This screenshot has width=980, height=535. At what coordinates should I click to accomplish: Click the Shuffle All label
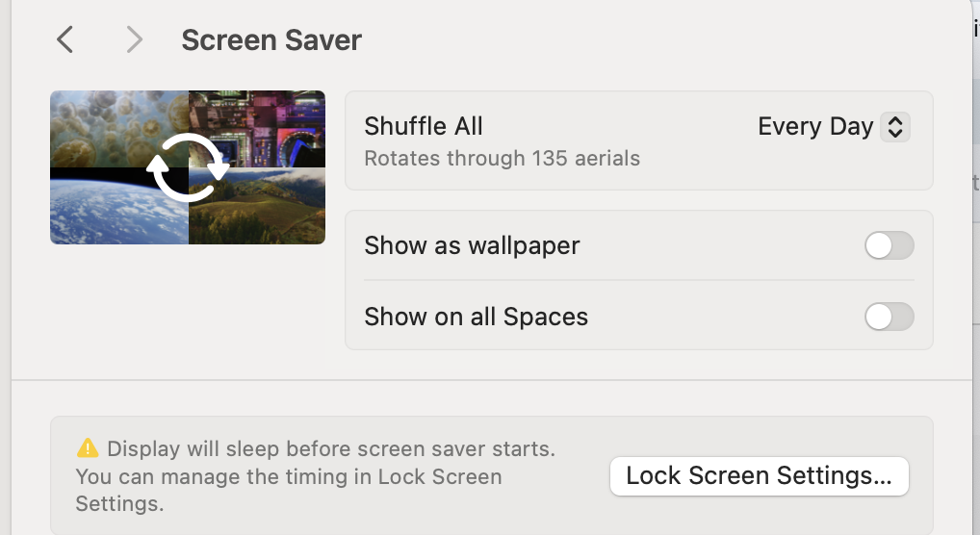pyautogui.click(x=424, y=126)
